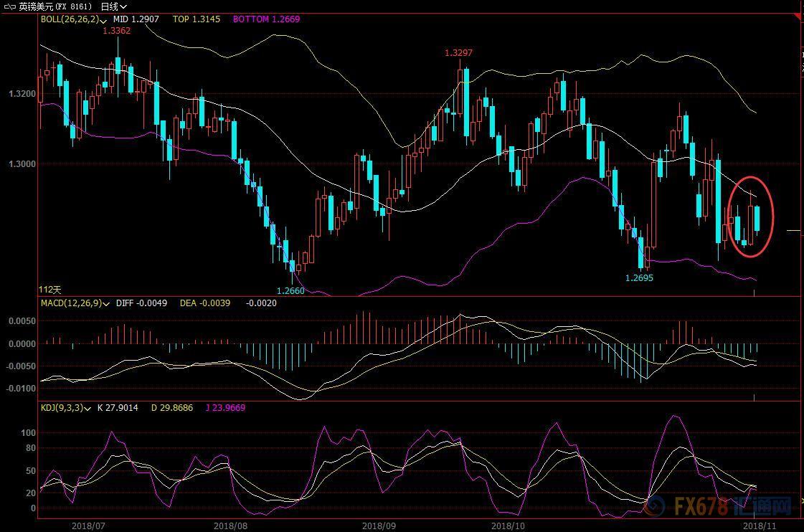804x532 pixels.
Task: Click the 2018/07 date axis label
Action: pos(88,526)
